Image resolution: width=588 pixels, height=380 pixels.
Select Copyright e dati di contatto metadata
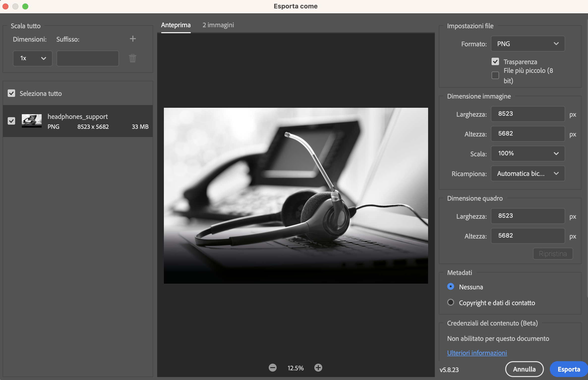pyautogui.click(x=451, y=302)
